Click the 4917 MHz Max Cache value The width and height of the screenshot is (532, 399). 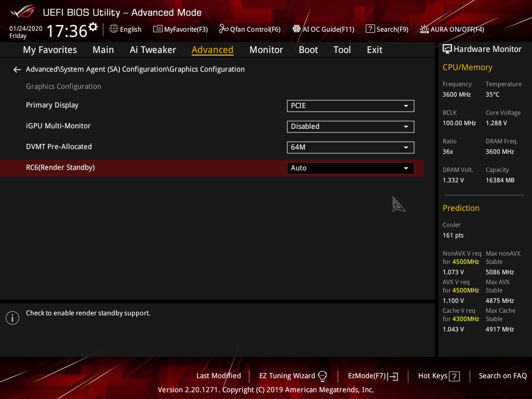500,329
